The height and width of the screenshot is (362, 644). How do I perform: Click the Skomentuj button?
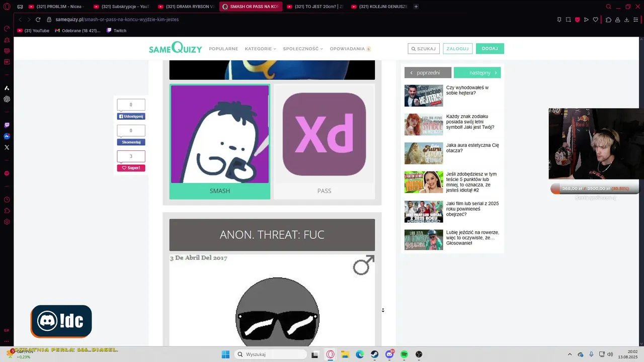tap(131, 142)
